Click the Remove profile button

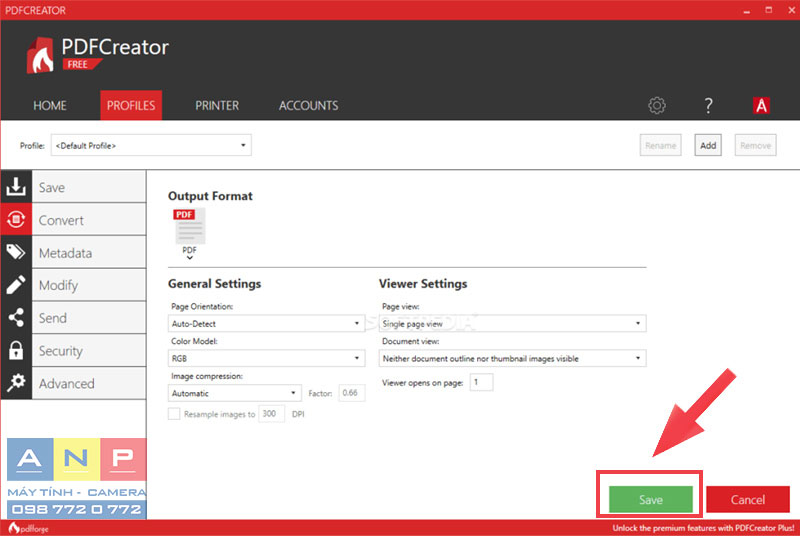pyautogui.click(x=756, y=145)
